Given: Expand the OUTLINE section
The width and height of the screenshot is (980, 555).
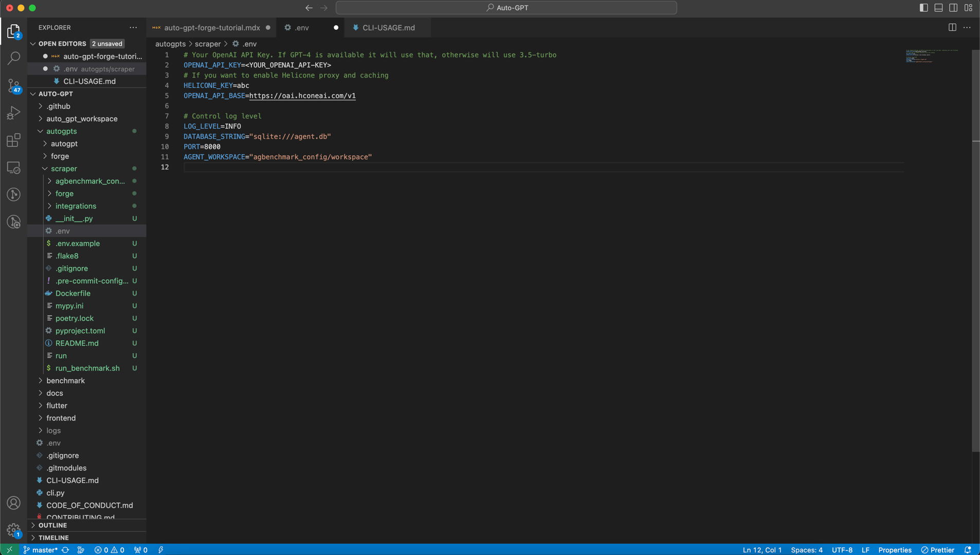Looking at the screenshot, I should (x=52, y=525).
